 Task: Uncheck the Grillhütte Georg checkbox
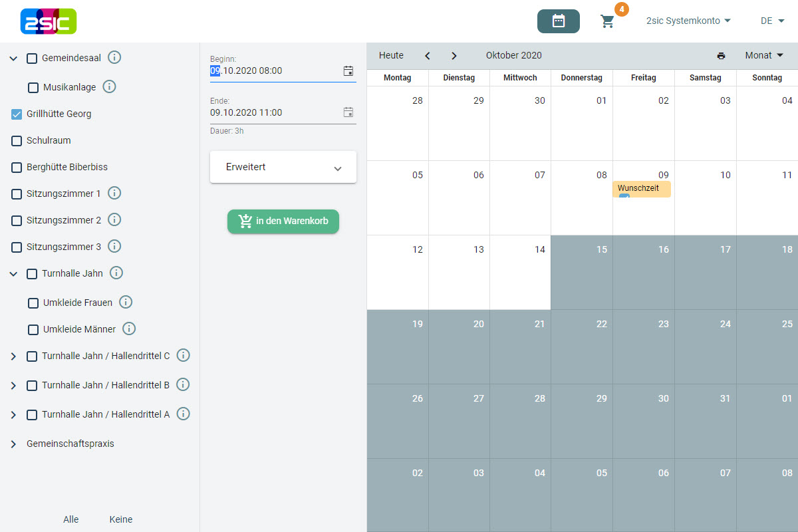click(x=17, y=114)
